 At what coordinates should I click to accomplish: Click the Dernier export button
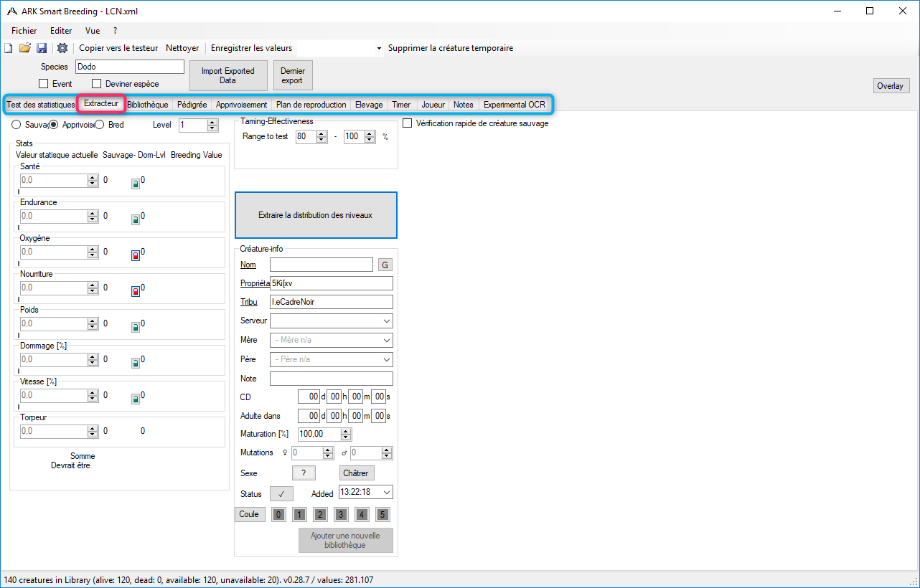pyautogui.click(x=293, y=75)
